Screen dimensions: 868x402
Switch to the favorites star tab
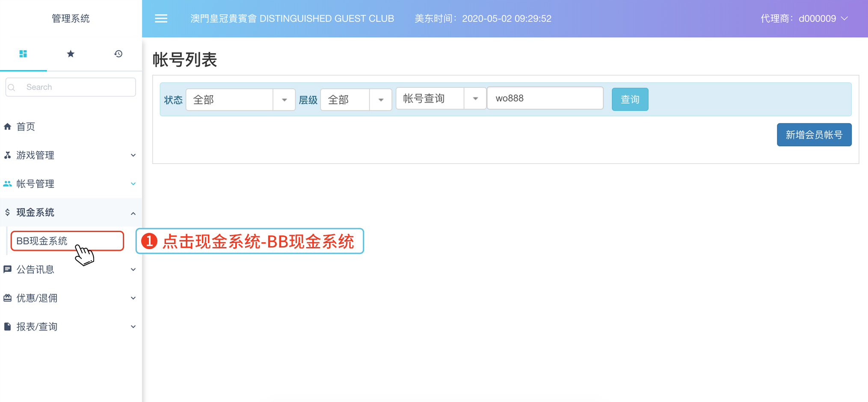coord(71,54)
